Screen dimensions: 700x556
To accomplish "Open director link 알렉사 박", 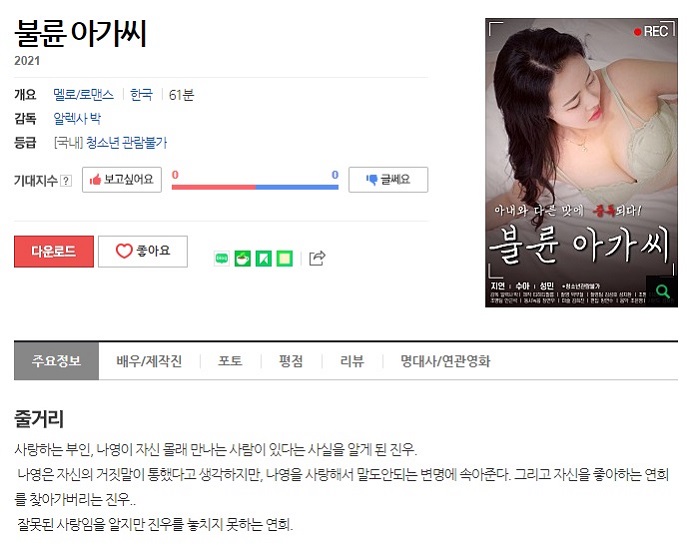I will pos(77,118).
